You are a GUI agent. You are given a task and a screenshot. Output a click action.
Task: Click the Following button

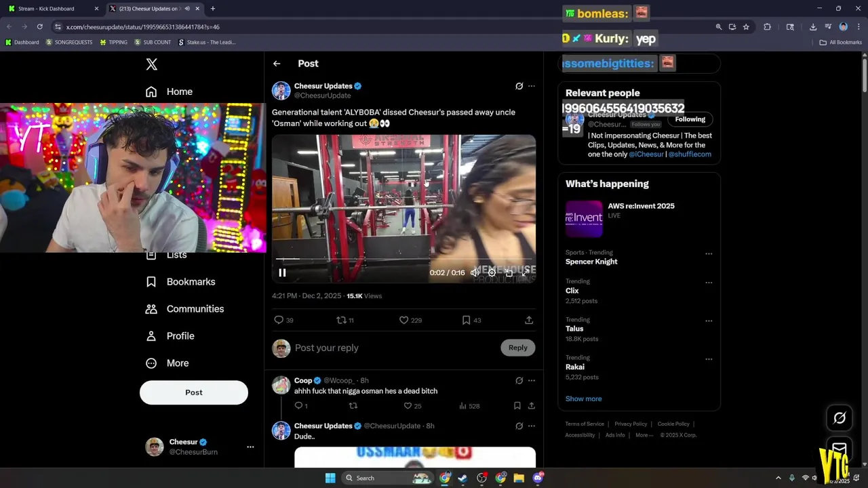pos(690,119)
